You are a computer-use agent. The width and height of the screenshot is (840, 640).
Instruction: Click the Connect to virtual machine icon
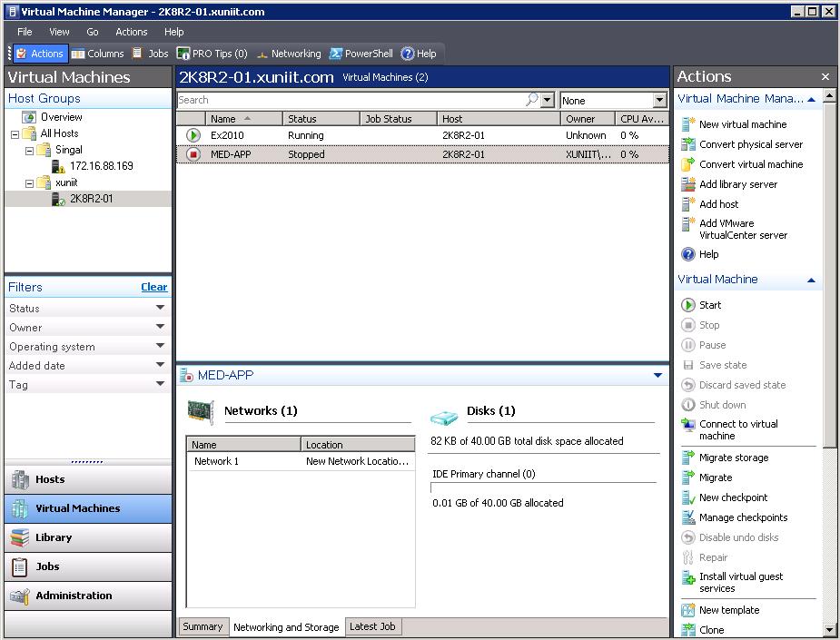[x=687, y=425]
